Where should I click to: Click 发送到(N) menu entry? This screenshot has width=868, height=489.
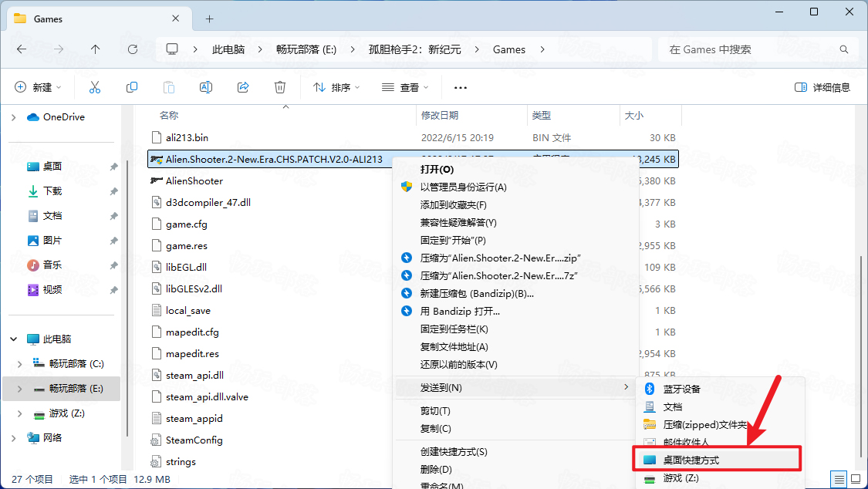(x=516, y=387)
